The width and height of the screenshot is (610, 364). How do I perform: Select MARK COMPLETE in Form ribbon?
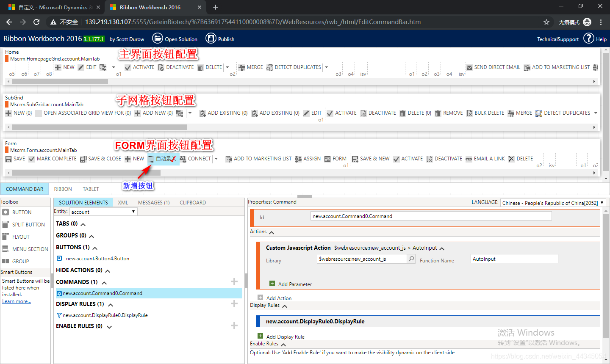[53, 159]
